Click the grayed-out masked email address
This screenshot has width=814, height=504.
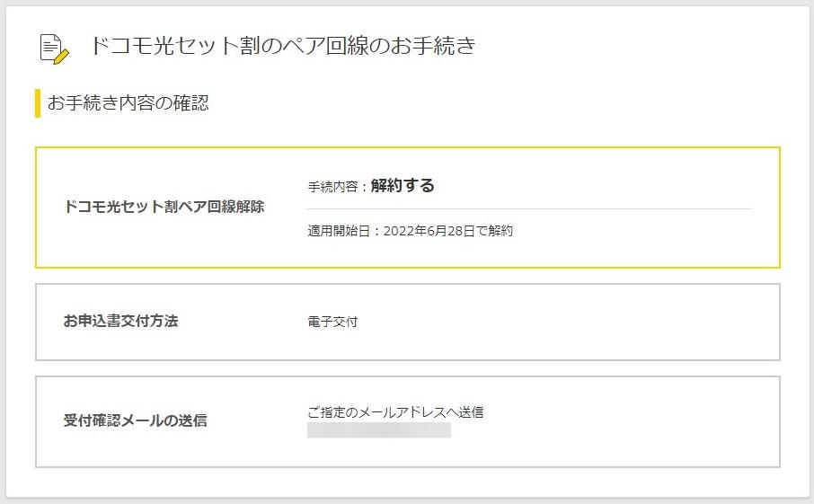379,430
